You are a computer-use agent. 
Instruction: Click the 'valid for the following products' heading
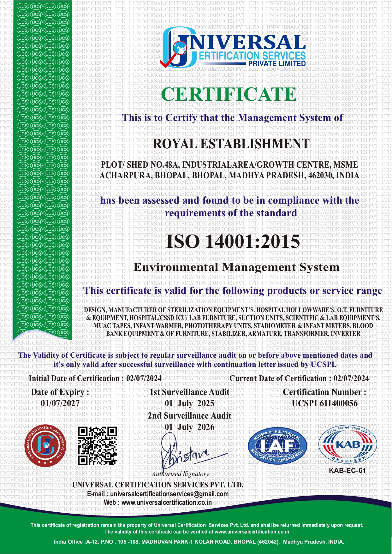pos(233,291)
